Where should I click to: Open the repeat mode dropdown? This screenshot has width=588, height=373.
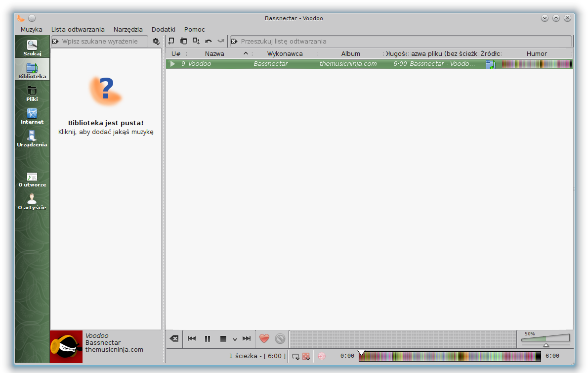(x=295, y=356)
